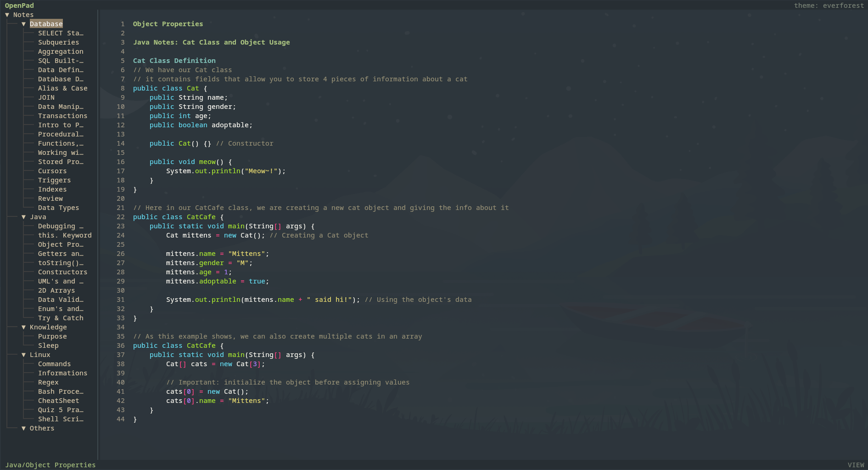Open the Data Manip… note
This screenshot has height=470, width=868.
(61, 107)
